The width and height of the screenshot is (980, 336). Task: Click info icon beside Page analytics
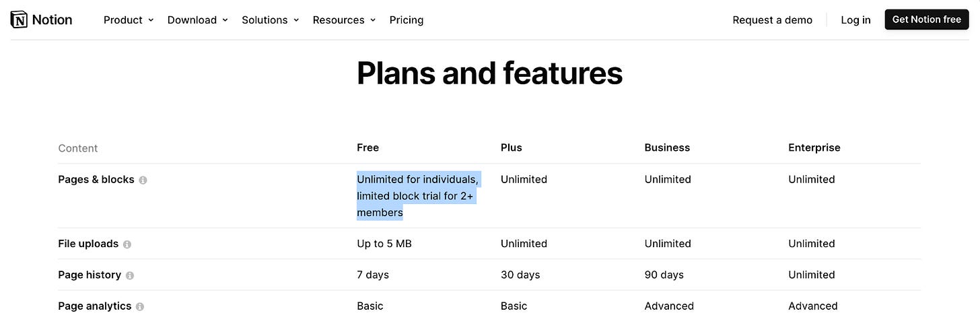coord(140,306)
